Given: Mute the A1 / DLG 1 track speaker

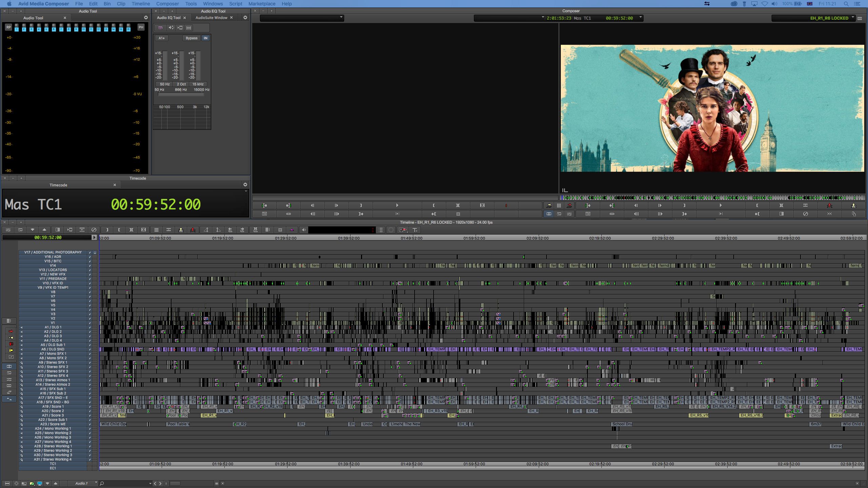Looking at the screenshot, I should (x=21, y=327).
